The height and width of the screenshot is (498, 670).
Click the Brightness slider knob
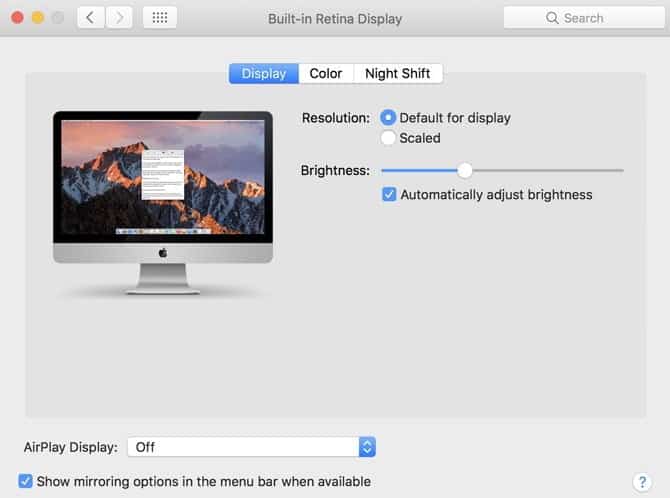(465, 170)
